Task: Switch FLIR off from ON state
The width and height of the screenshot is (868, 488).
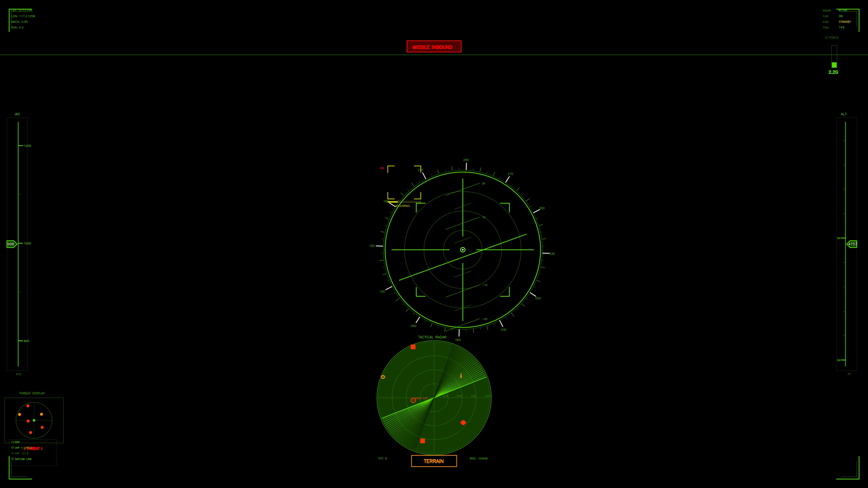Action: [841, 16]
